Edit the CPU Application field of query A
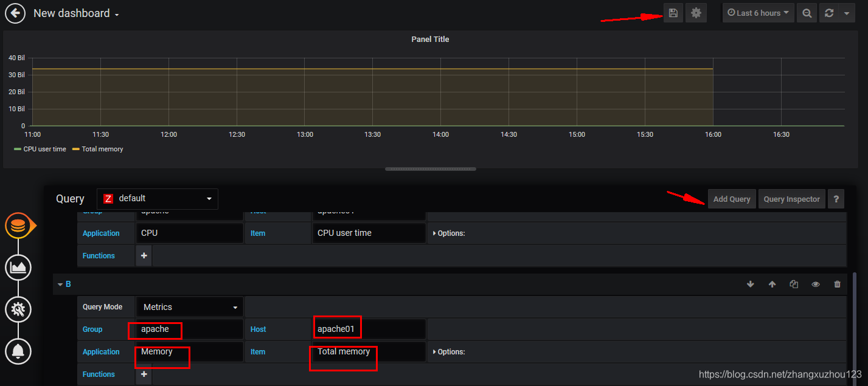This screenshot has height=386, width=868. click(x=189, y=233)
